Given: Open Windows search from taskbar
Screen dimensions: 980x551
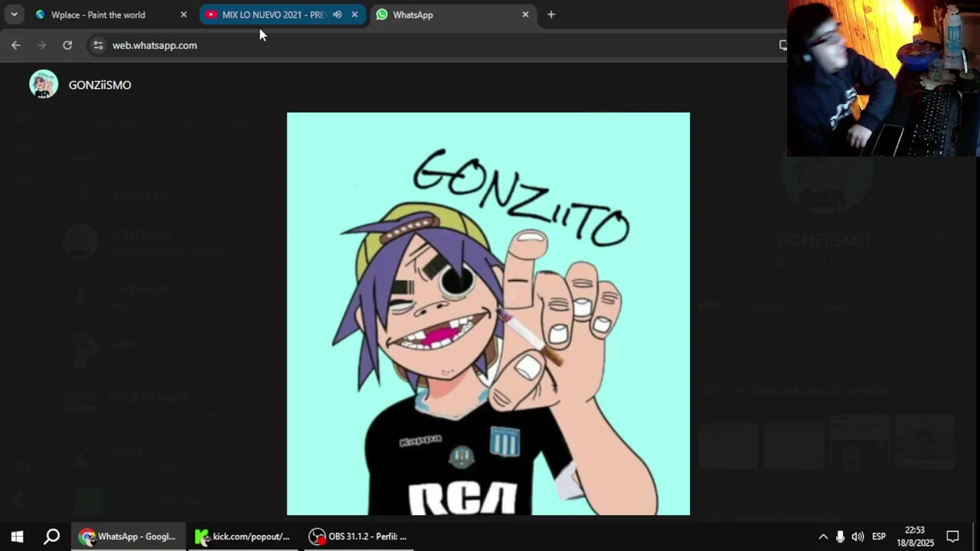Looking at the screenshot, I should coord(52,536).
